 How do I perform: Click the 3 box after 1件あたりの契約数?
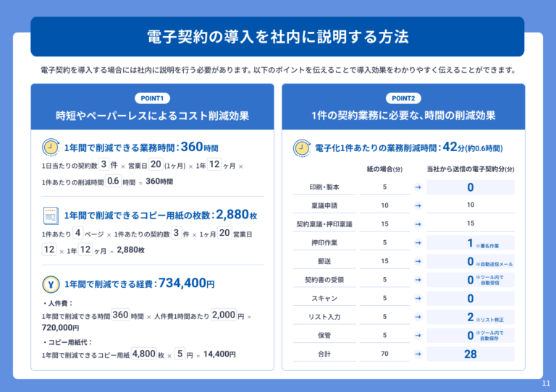click(176, 233)
